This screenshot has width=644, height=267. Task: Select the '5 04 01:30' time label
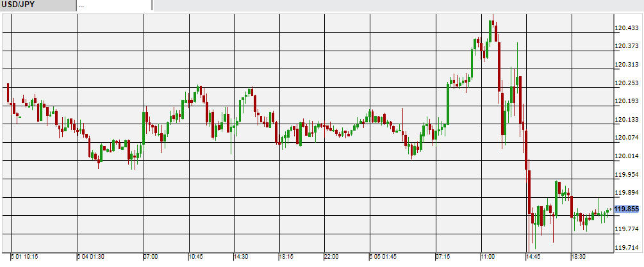91,257
